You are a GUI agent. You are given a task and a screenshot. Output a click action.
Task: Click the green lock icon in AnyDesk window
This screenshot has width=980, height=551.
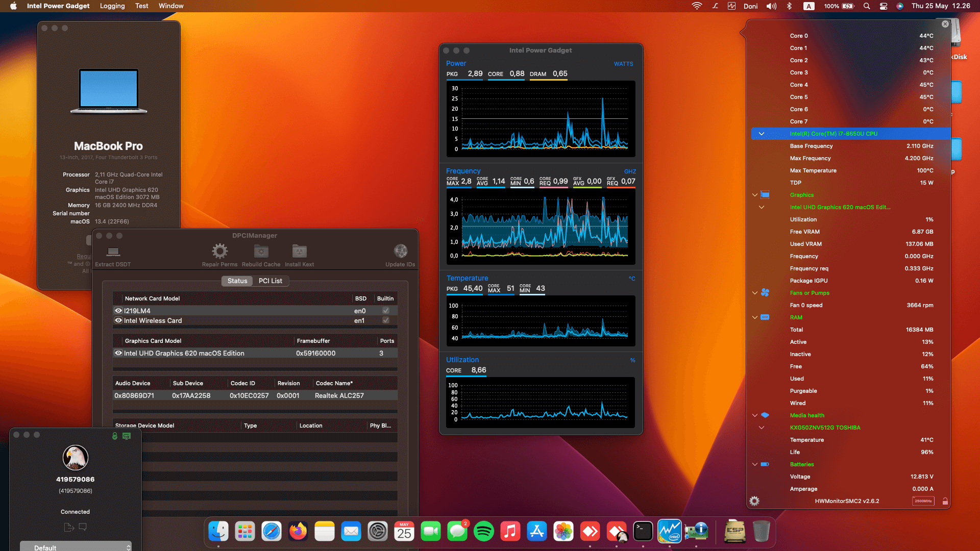pyautogui.click(x=115, y=436)
